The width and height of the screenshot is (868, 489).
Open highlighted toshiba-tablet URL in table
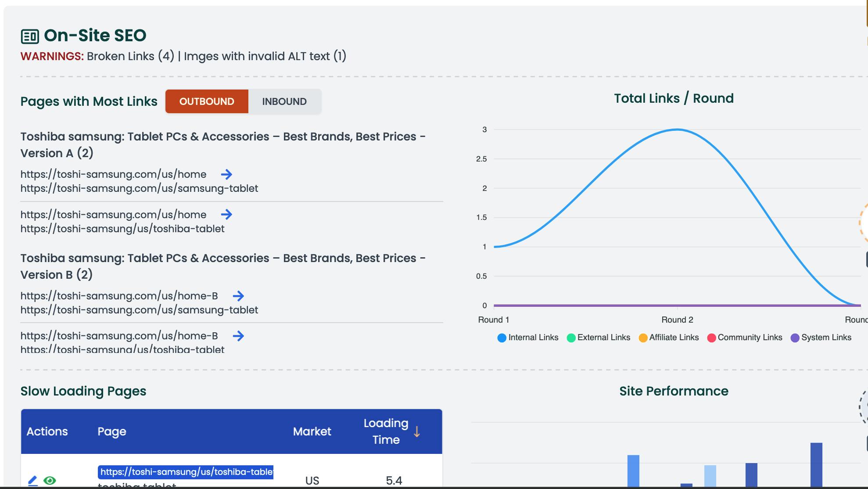coord(186,472)
